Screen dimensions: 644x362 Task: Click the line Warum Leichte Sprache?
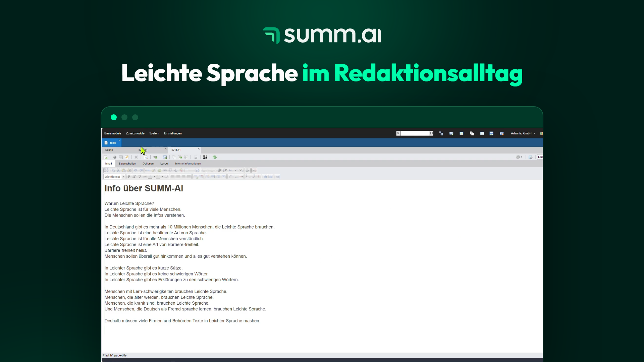(129, 203)
